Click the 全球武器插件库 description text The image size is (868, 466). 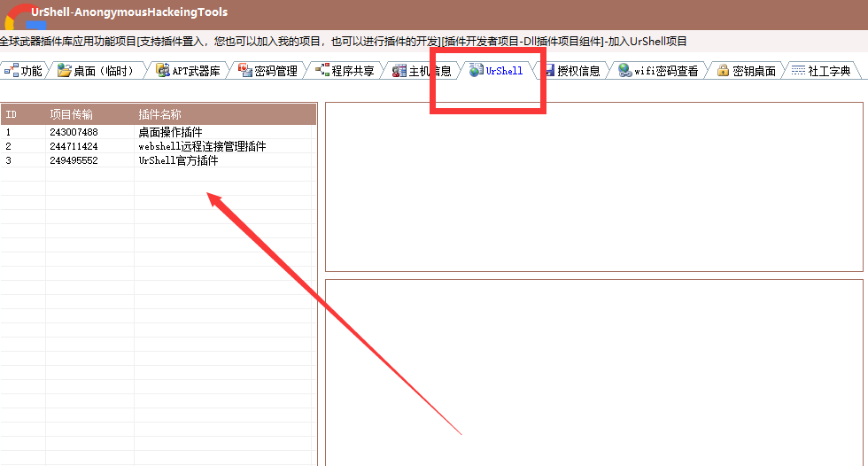tap(344, 42)
